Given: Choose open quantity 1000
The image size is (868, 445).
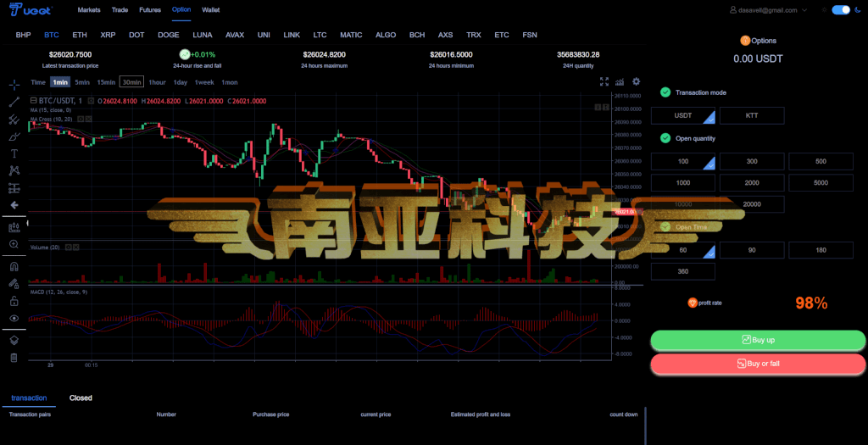Looking at the screenshot, I should click(x=682, y=182).
